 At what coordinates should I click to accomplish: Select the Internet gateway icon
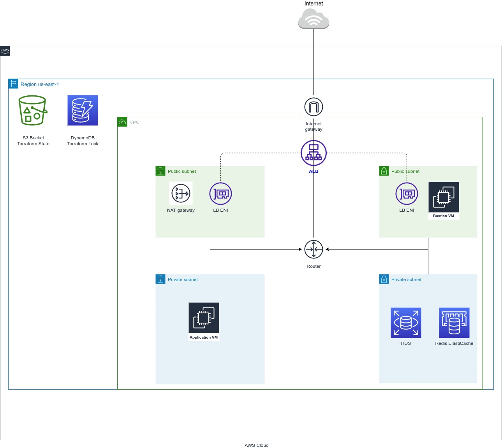point(314,106)
